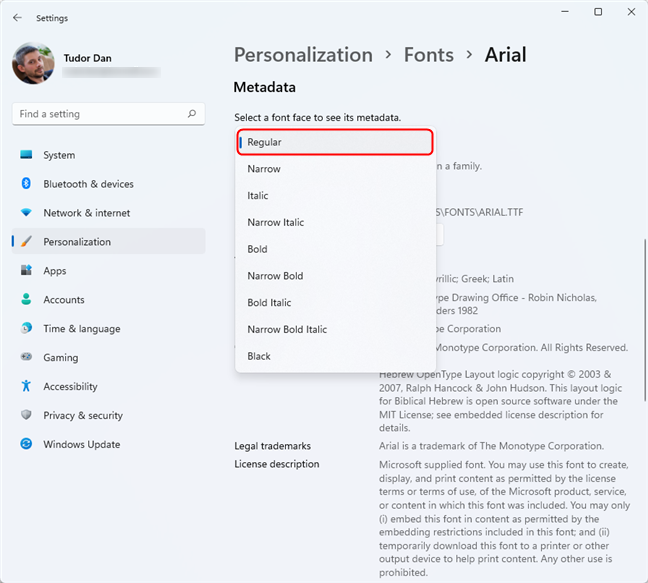This screenshot has width=648, height=583.
Task: Pick Bold in the font face list
Action: click(335, 249)
